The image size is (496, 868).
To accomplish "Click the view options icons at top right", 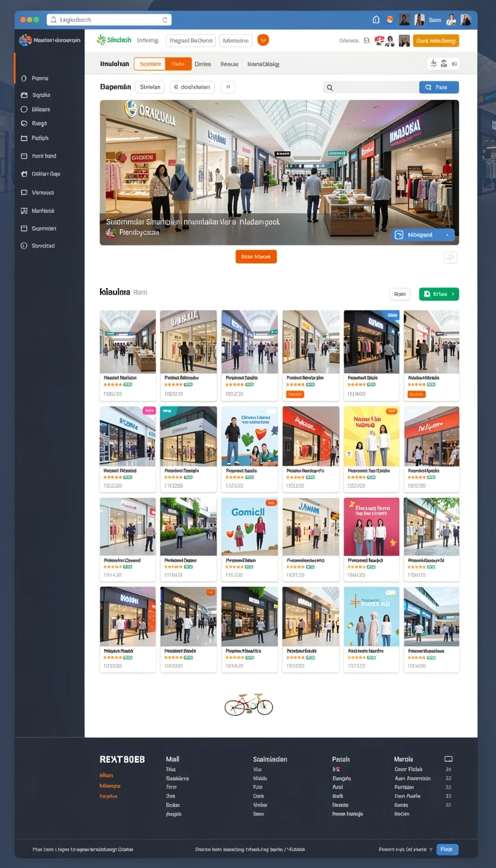I will [x=443, y=64].
